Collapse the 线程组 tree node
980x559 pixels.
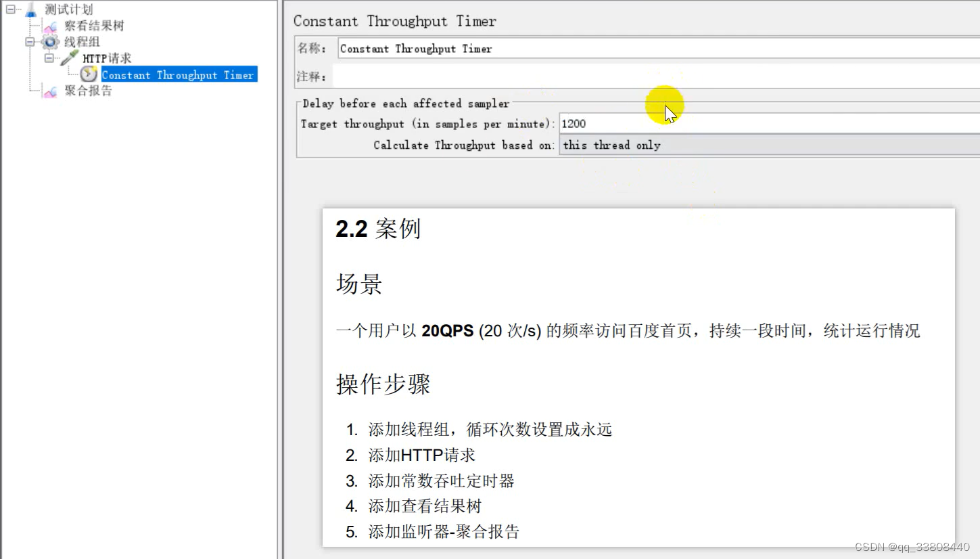(30, 42)
